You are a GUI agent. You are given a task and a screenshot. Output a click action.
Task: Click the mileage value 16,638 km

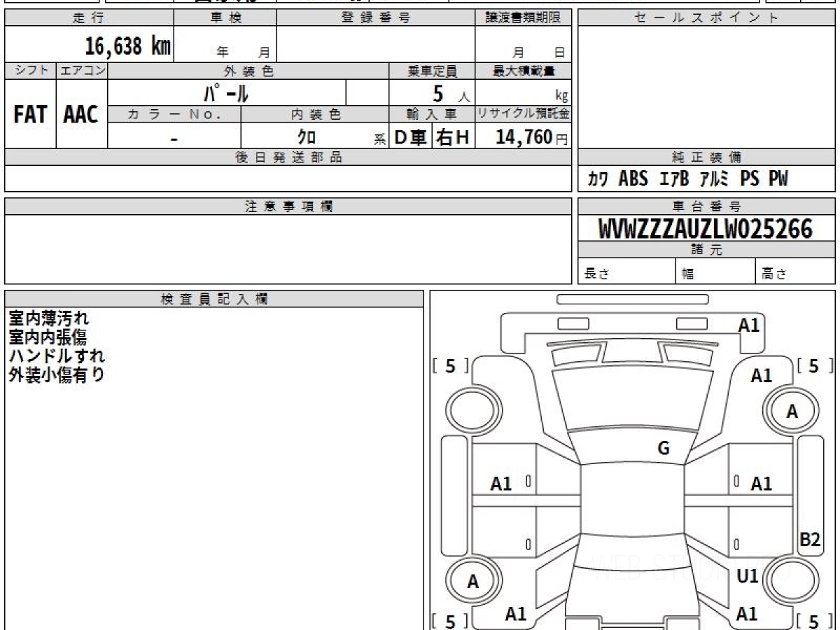pos(127,46)
